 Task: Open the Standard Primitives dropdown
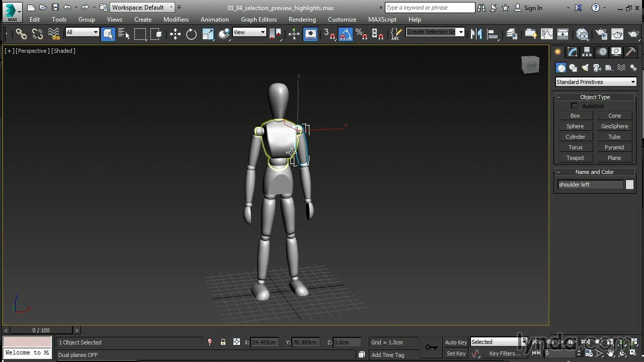click(596, 82)
